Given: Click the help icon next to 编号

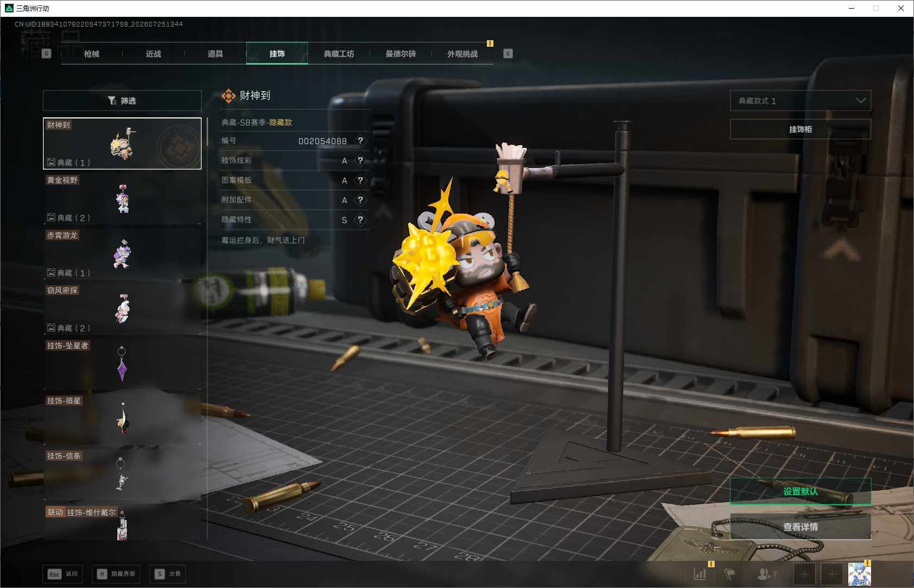Looking at the screenshot, I should [360, 141].
